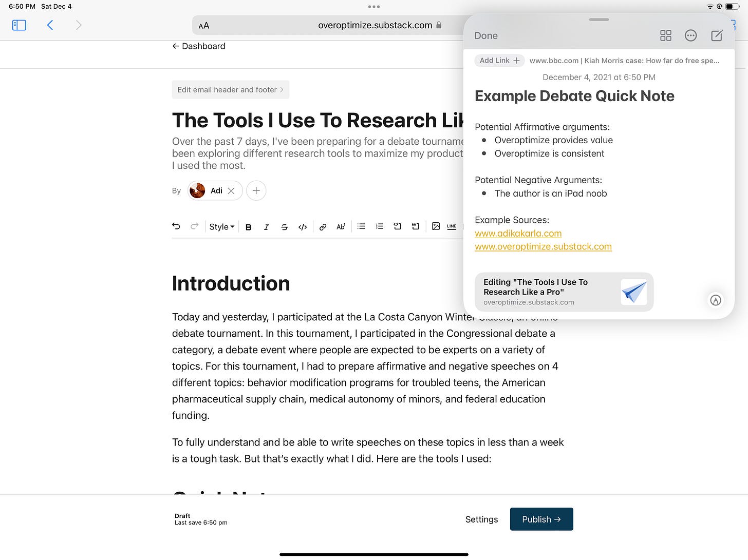
Task: Open the post Settings
Action: click(x=481, y=519)
